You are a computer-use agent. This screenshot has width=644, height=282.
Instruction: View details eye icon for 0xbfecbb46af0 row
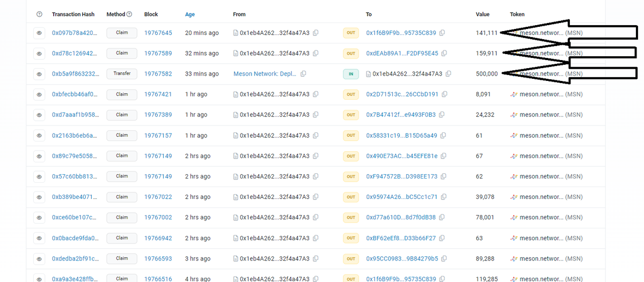pyautogui.click(x=39, y=94)
